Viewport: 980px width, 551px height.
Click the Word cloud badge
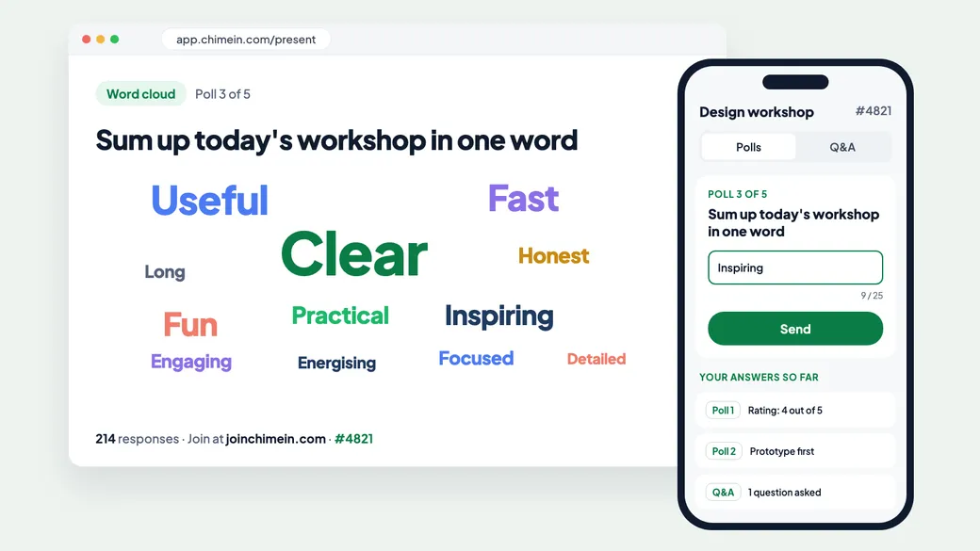click(140, 93)
